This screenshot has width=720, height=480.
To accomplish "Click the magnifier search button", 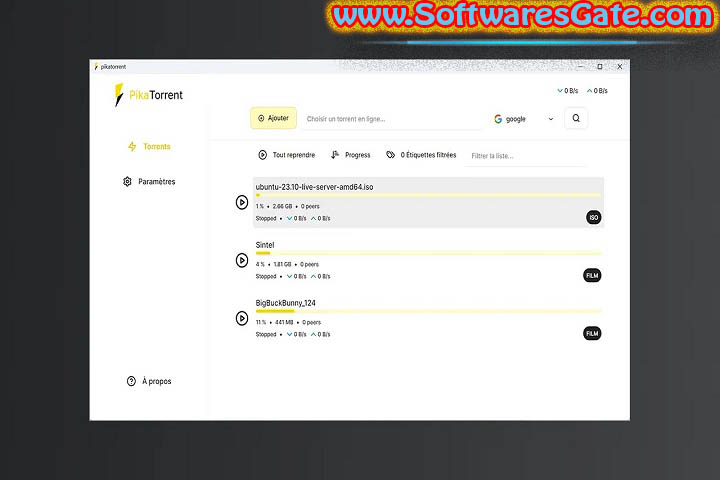I will 576,118.
